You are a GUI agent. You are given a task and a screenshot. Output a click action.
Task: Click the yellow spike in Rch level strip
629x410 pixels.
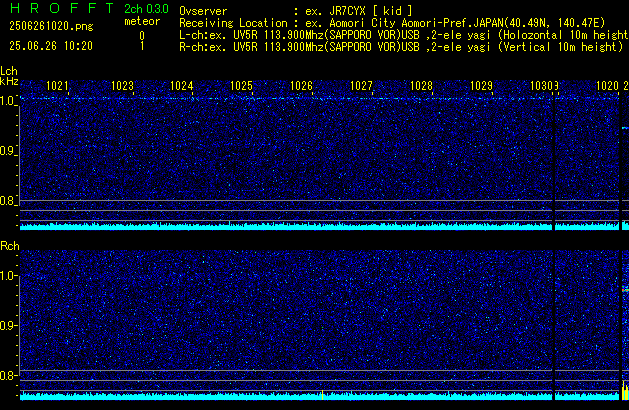(323, 395)
